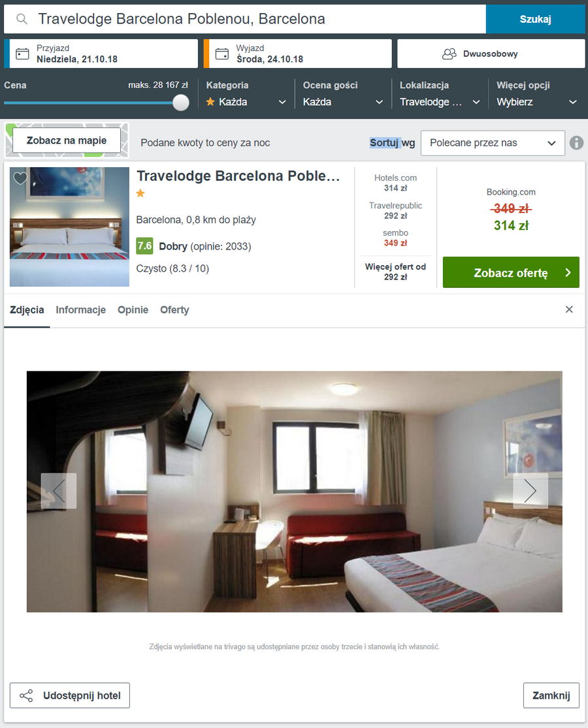Click the Zobacz na mapie button
The height and width of the screenshot is (728, 588).
coord(67,140)
